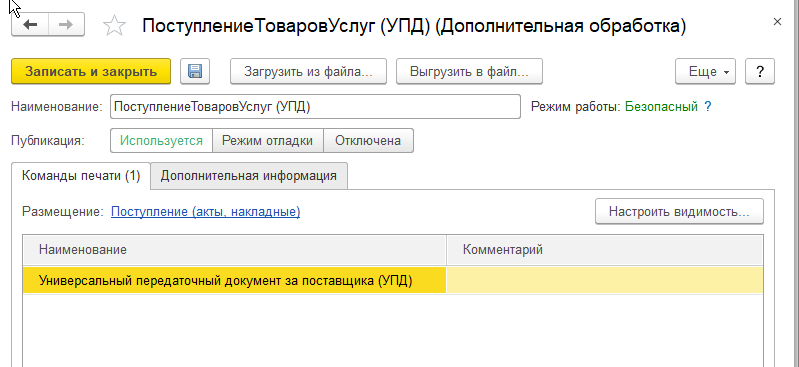Image resolution: width=799 pixels, height=367 pixels.
Task: Save using the floppy disk icon
Action: pyautogui.click(x=195, y=71)
